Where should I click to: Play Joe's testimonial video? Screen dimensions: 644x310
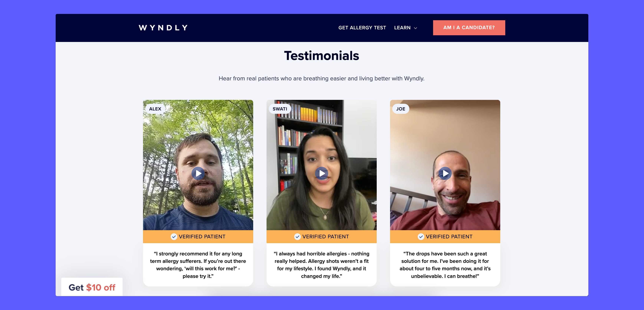tap(445, 173)
